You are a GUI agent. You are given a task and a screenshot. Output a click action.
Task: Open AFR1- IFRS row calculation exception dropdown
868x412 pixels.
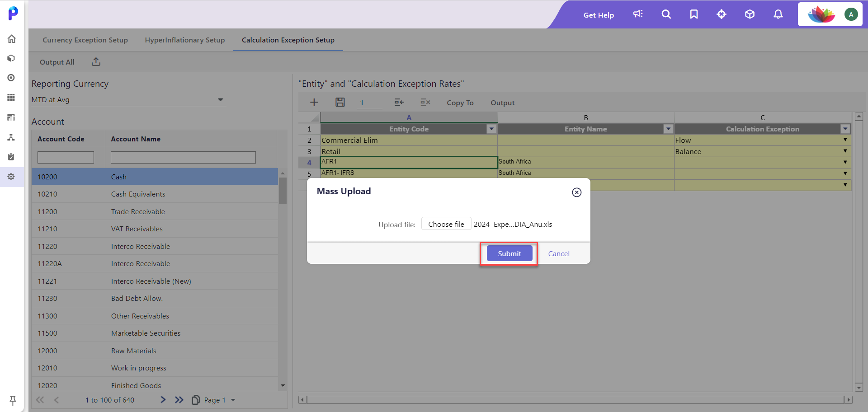(845, 173)
